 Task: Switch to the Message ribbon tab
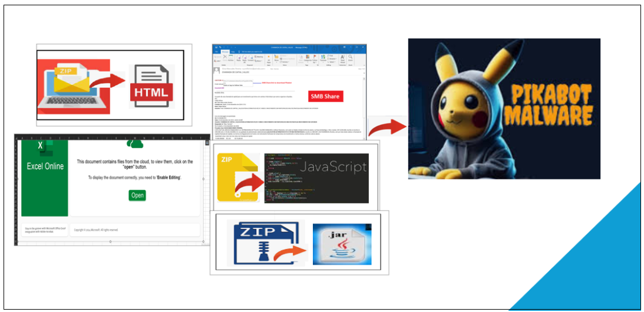click(226, 52)
